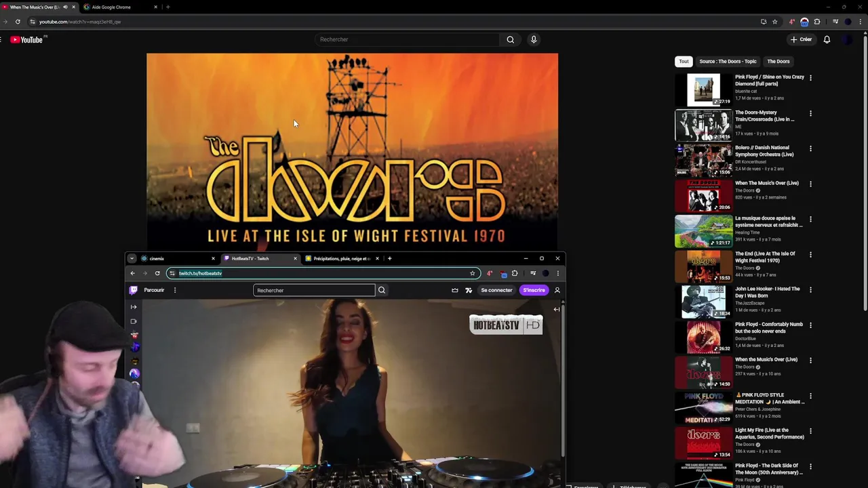Open options for La musique douce apaise video
The height and width of the screenshot is (488, 868).
pyautogui.click(x=810, y=219)
